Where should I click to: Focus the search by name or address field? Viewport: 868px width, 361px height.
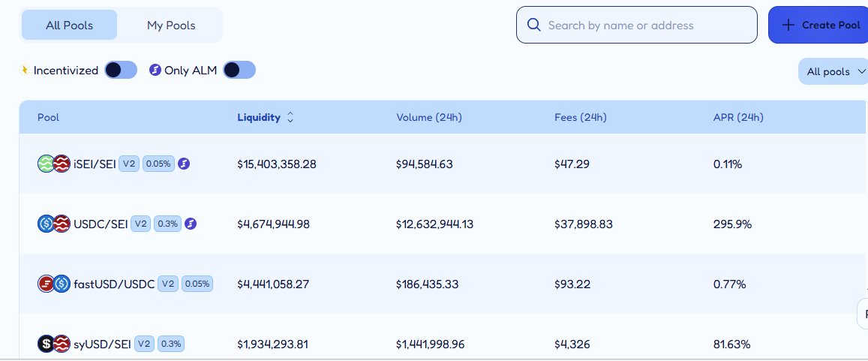coord(637,25)
